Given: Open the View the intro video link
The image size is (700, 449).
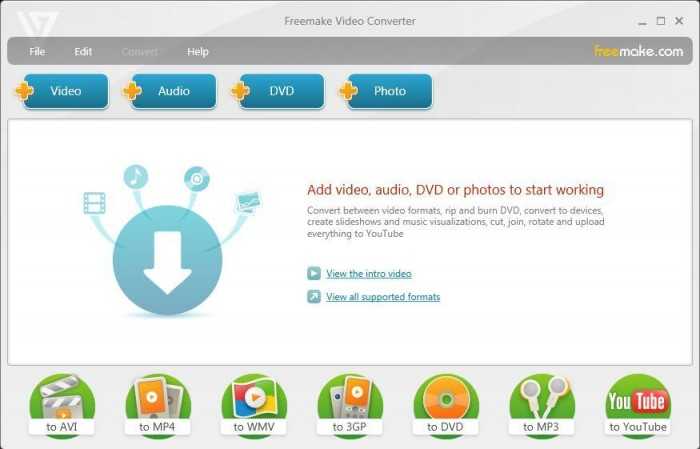Looking at the screenshot, I should coord(369,274).
